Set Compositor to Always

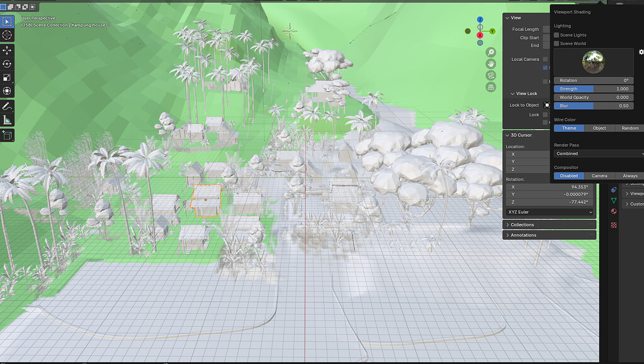[630, 175]
